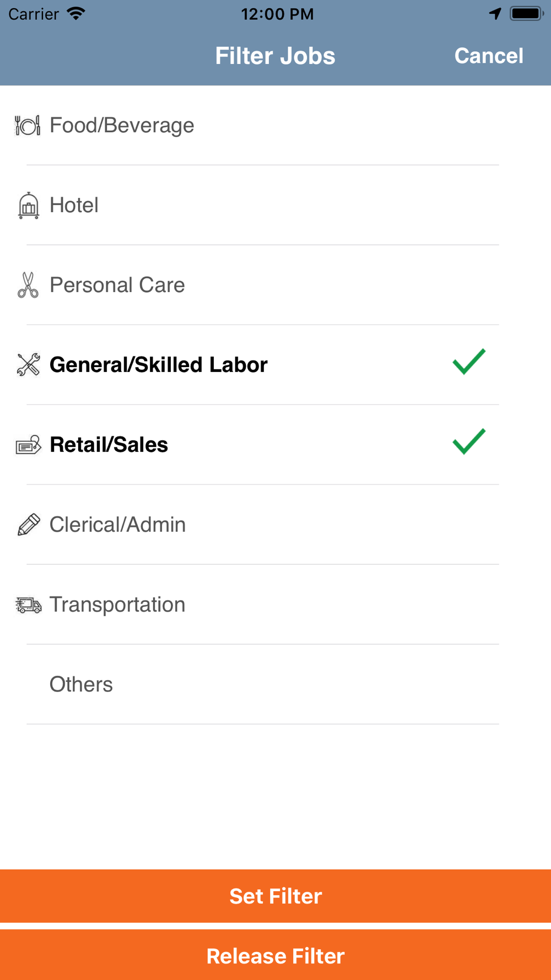Tap the Food/Beverage fork and plate icon
The width and height of the screenshot is (551, 980).
point(28,126)
